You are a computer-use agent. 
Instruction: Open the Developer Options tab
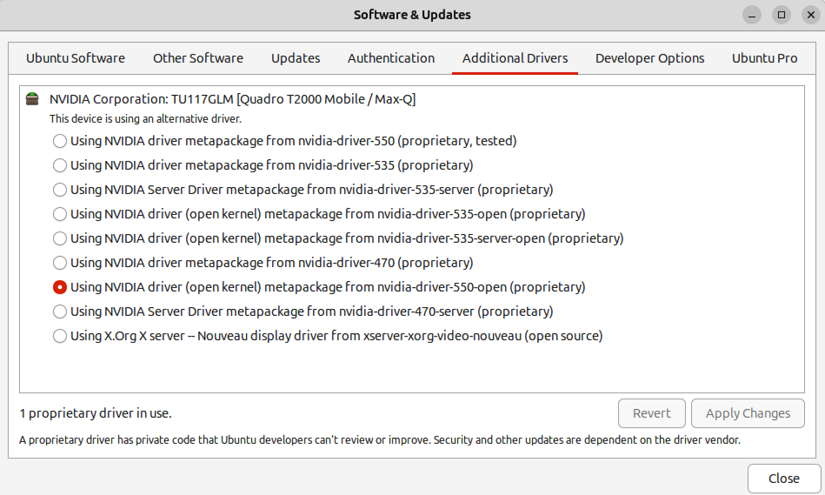pos(650,58)
